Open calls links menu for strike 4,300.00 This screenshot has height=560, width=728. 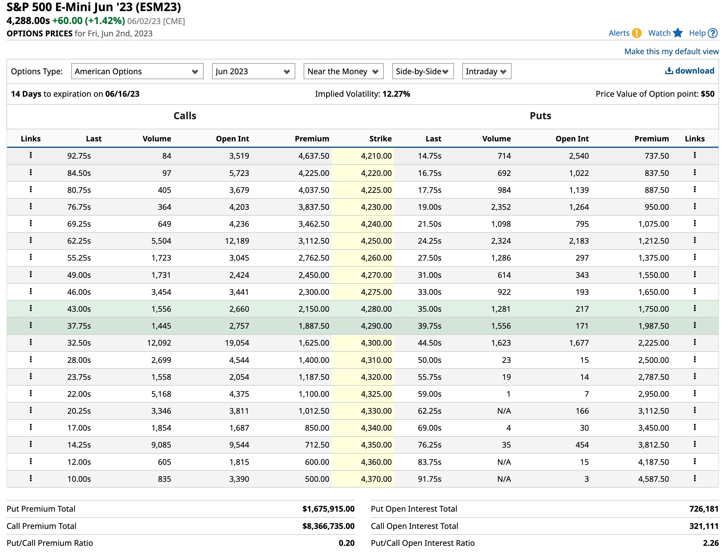click(x=31, y=342)
